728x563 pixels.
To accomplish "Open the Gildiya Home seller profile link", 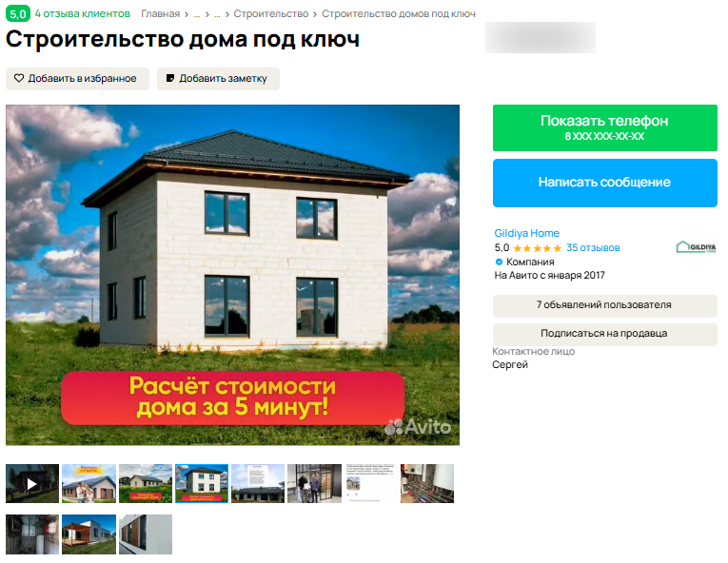I will point(526,233).
